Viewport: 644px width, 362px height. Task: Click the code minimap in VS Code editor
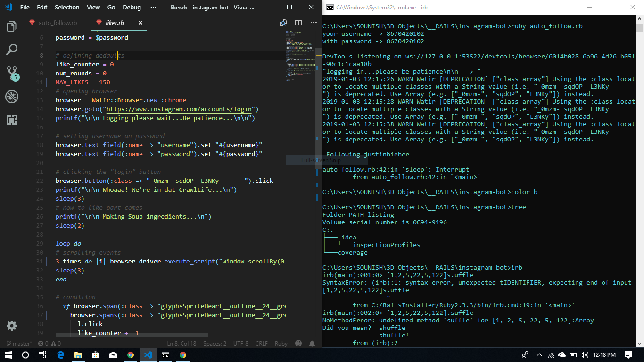[x=300, y=56]
